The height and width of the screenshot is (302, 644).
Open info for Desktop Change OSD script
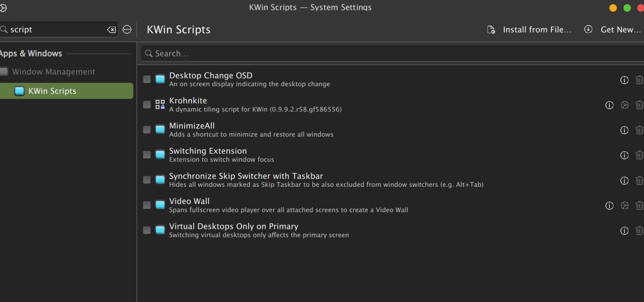pyautogui.click(x=624, y=80)
